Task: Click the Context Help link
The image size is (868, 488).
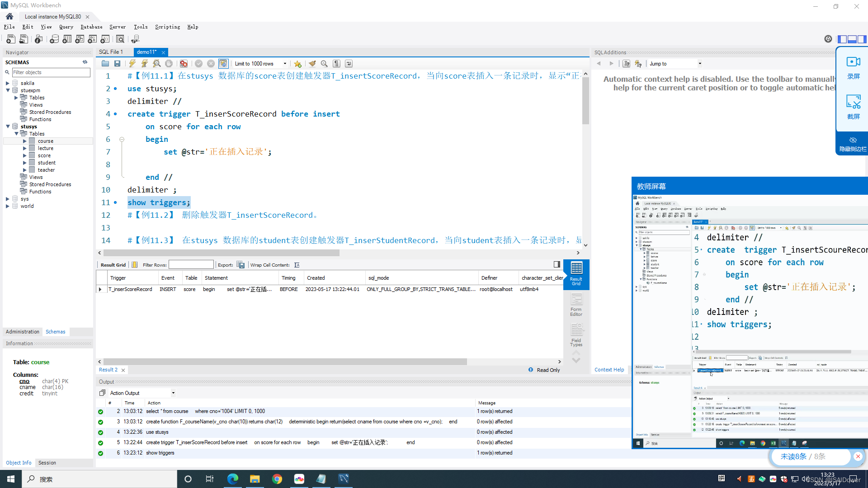Action: click(x=609, y=370)
